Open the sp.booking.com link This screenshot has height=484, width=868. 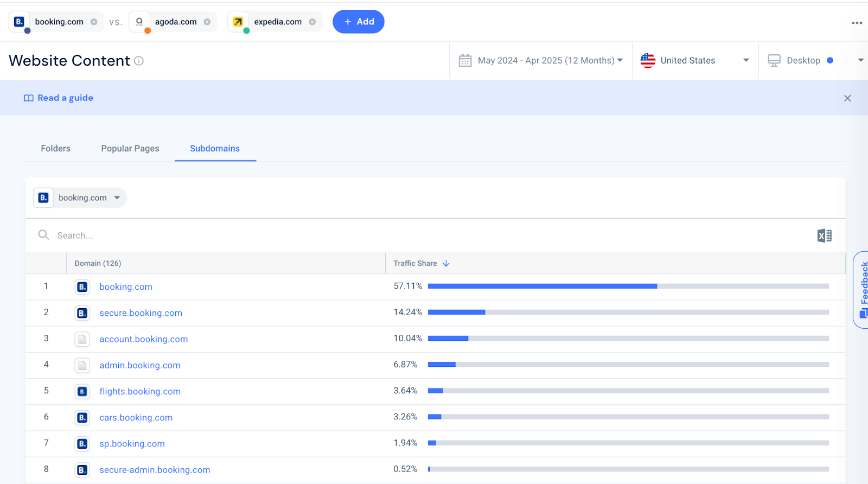point(132,443)
